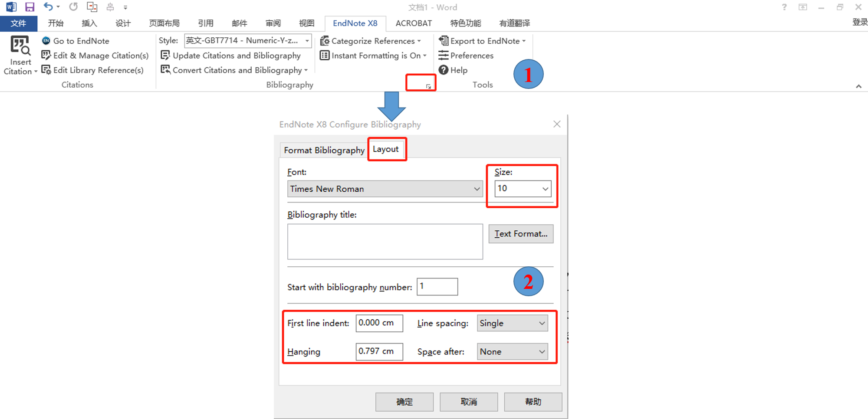Switch to the 引用 ribbon tab
This screenshot has height=419, width=868.
click(x=206, y=23)
